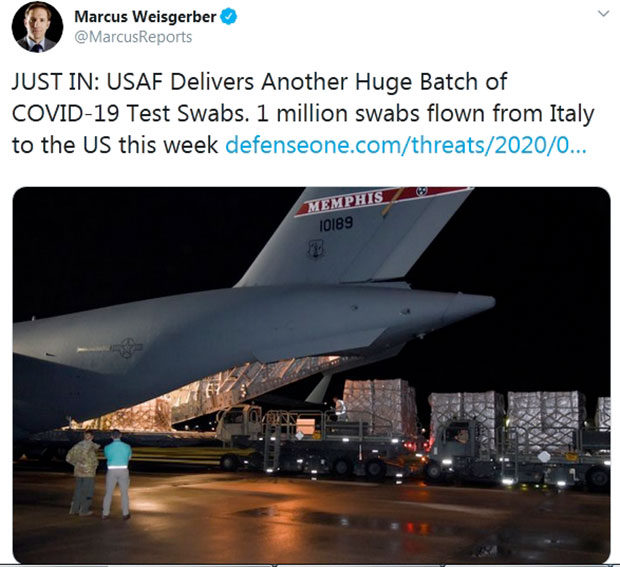
Task: Enlarge the C-17 cargo plane photo
Action: coord(312,374)
